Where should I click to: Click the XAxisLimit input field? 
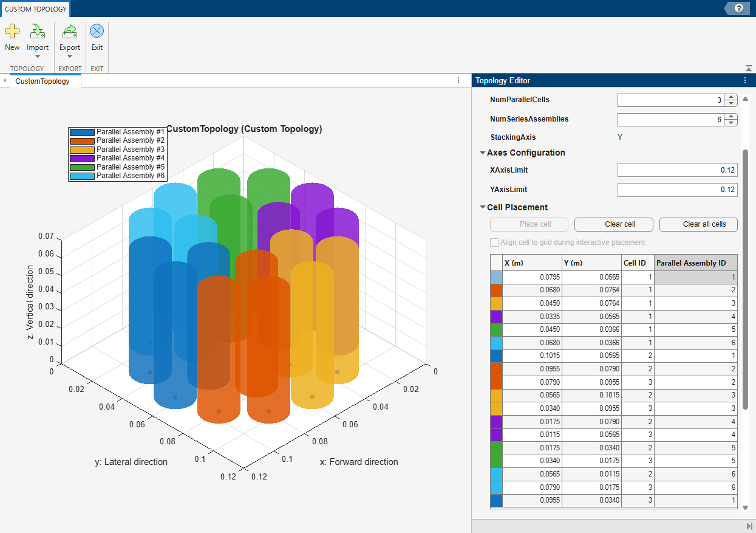pos(678,170)
